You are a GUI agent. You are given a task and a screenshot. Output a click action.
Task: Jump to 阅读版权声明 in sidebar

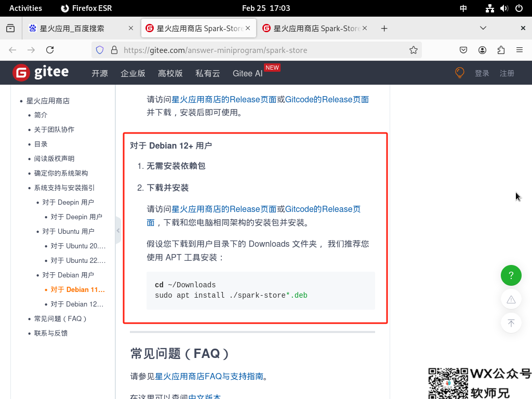click(54, 159)
